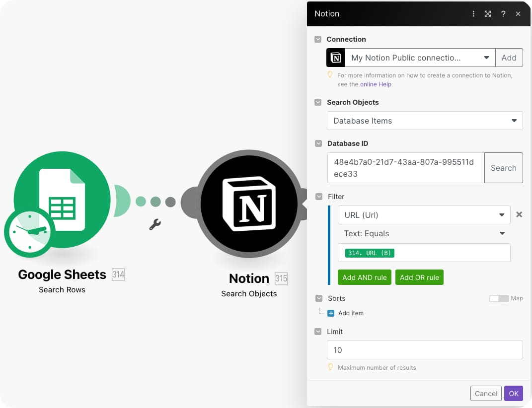
Task: Switch on the Map toggle for Sorts
Action: [x=499, y=298]
